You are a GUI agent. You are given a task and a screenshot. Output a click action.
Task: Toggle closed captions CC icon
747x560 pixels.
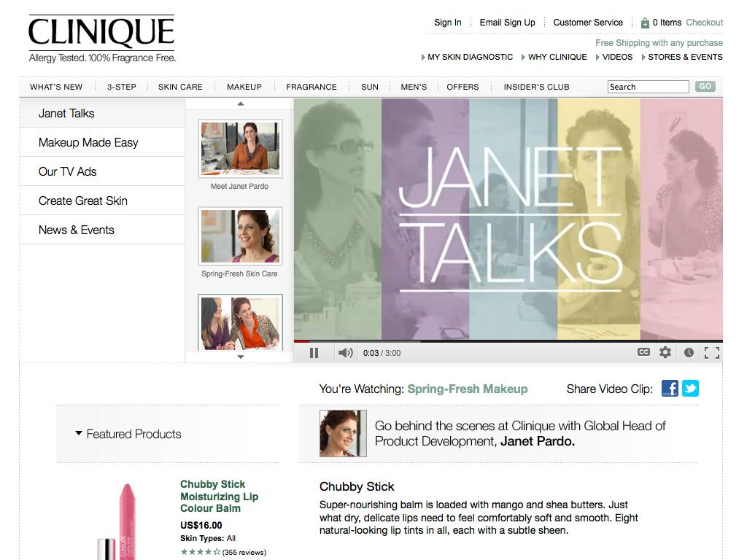click(643, 352)
